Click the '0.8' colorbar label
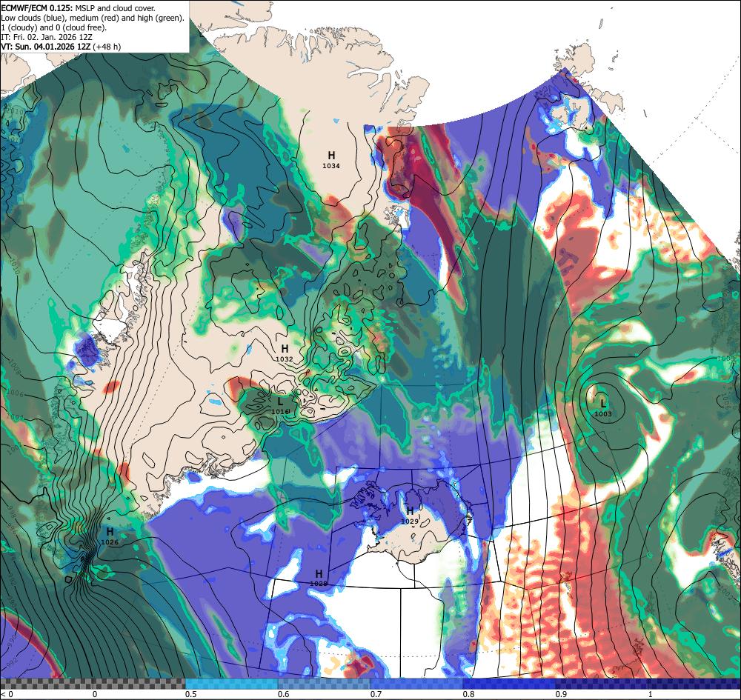The width and height of the screenshot is (741, 700). (x=468, y=694)
